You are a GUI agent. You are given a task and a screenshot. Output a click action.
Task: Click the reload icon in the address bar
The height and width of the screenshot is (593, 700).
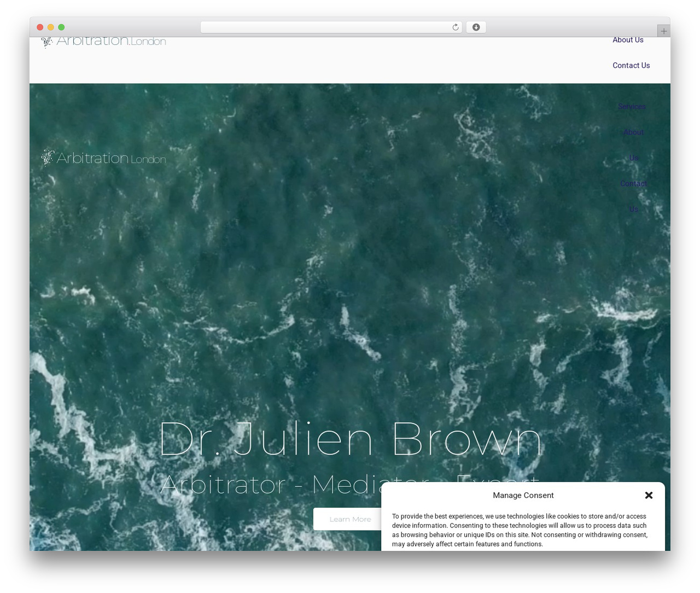tap(455, 27)
